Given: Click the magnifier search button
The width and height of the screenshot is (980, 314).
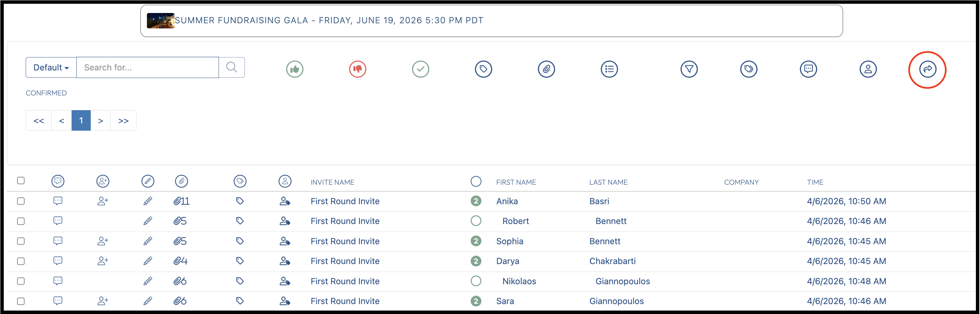Looking at the screenshot, I should coord(232,67).
